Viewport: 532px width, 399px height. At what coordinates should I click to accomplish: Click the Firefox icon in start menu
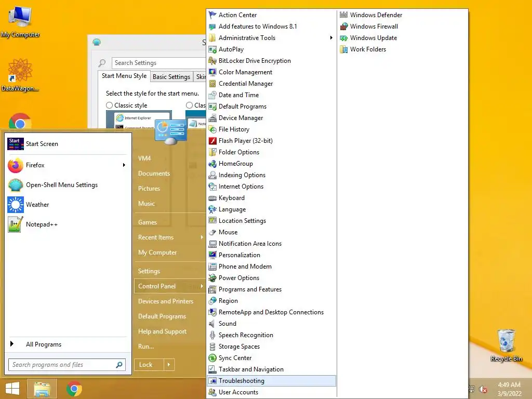[x=16, y=165]
